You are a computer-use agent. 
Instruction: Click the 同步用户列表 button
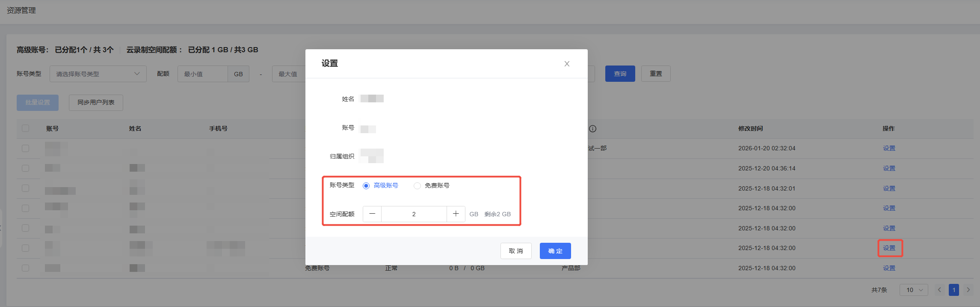(x=96, y=102)
